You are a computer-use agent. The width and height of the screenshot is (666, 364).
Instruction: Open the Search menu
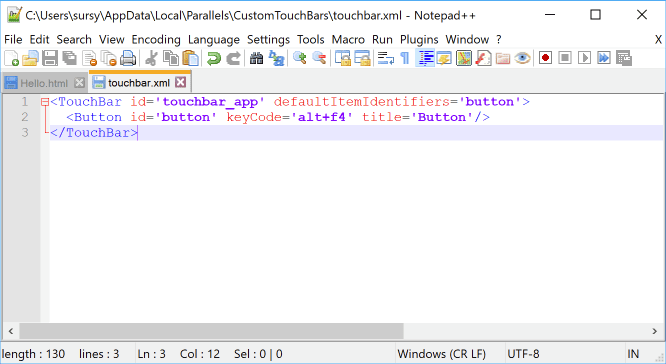74,40
